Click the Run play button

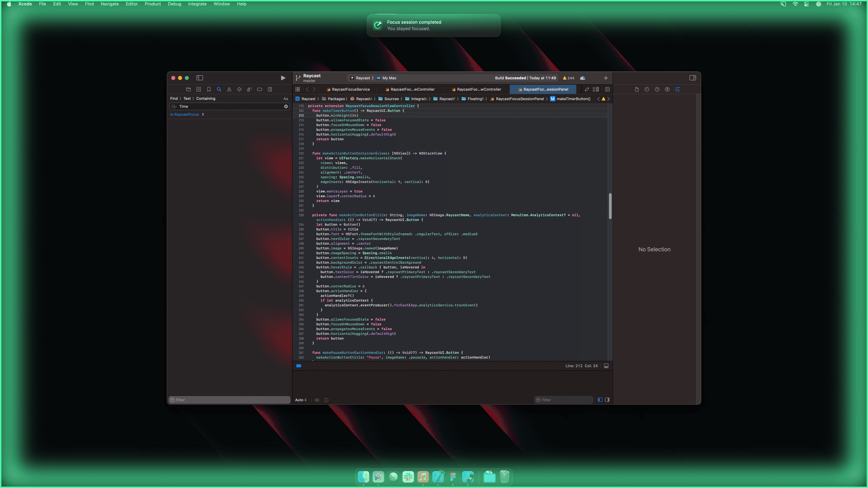(283, 78)
